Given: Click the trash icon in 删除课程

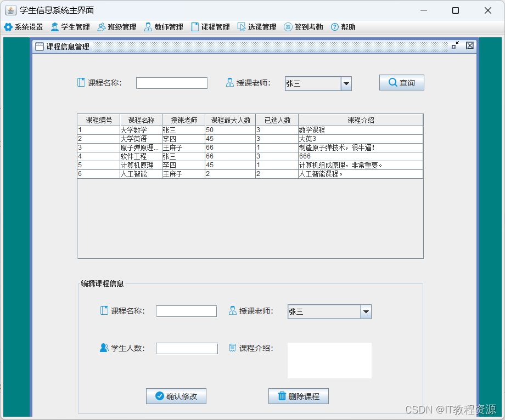Looking at the screenshot, I should point(282,396).
